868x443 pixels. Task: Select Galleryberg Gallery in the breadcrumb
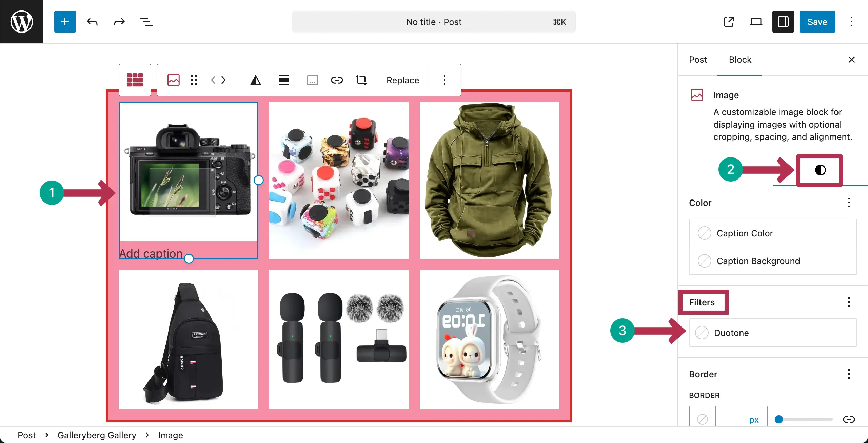[x=97, y=435]
